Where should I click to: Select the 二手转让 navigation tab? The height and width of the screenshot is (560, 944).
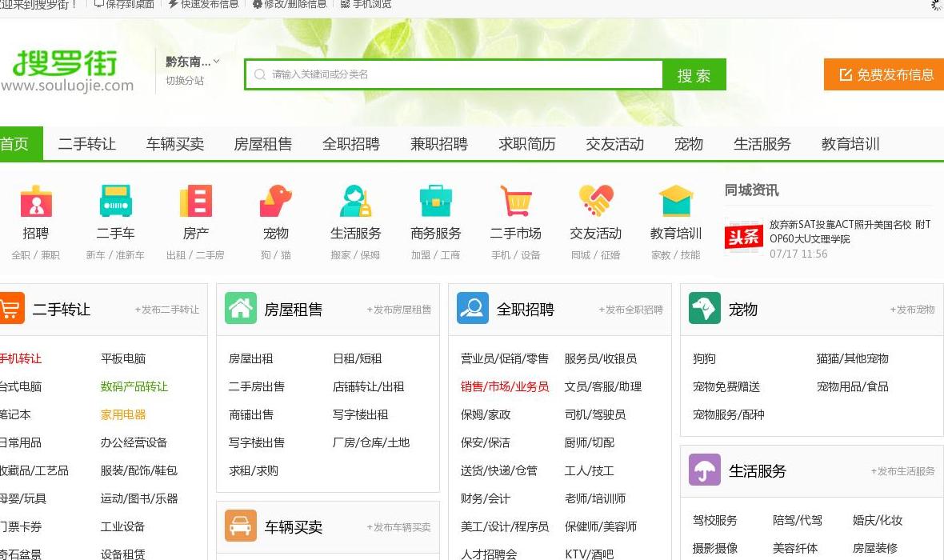click(x=86, y=144)
